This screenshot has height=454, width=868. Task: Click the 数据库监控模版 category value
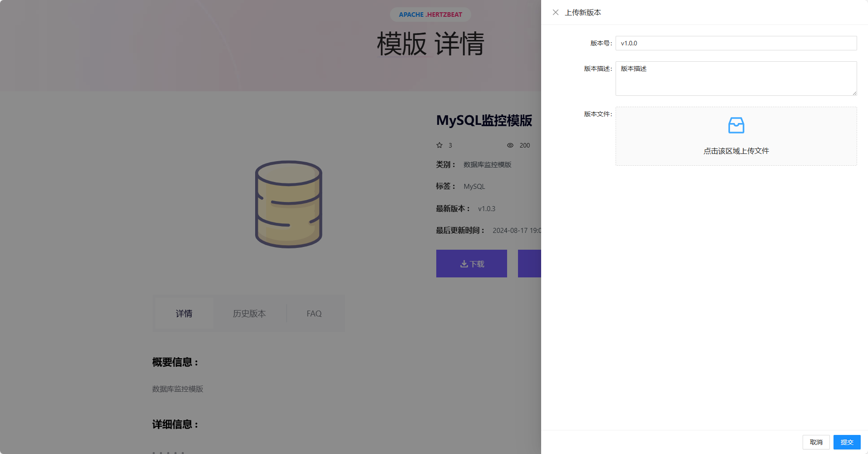pos(487,165)
